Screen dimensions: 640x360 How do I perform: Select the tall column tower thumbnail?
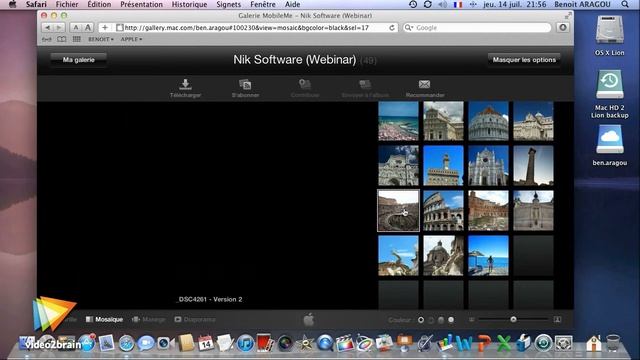click(533, 166)
